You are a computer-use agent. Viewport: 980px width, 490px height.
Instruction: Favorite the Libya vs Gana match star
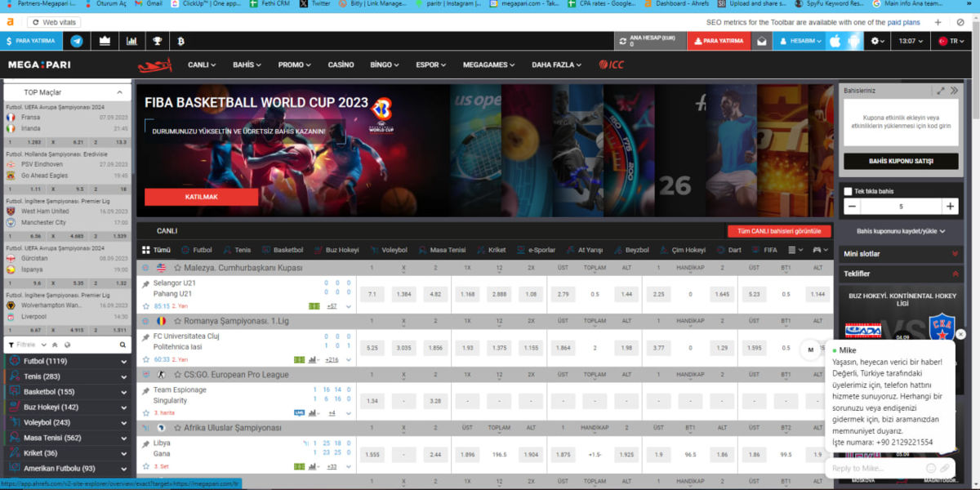(145, 466)
